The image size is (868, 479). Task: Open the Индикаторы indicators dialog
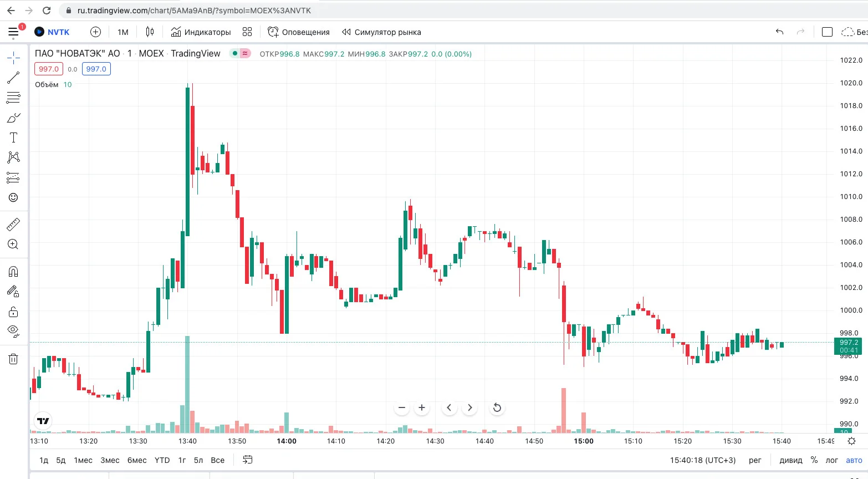point(201,32)
